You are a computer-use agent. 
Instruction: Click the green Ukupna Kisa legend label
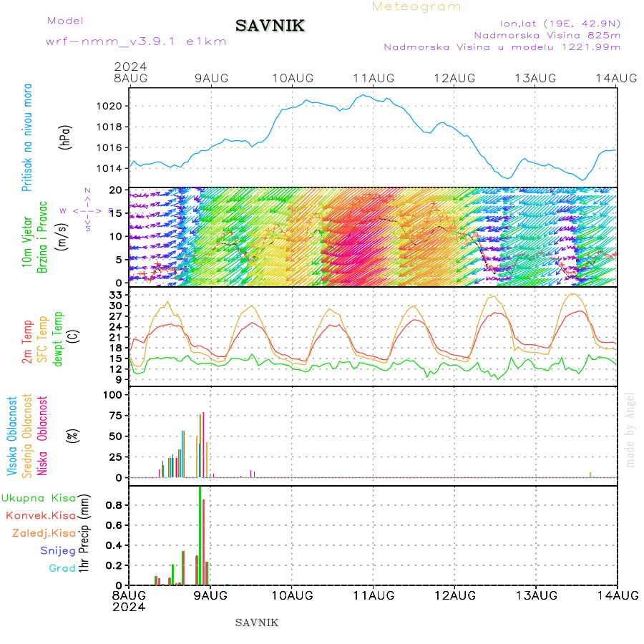tap(39, 498)
